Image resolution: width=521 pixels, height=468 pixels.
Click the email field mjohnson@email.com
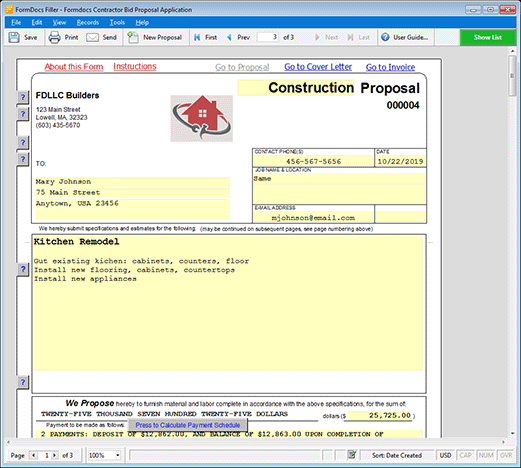tap(313, 218)
